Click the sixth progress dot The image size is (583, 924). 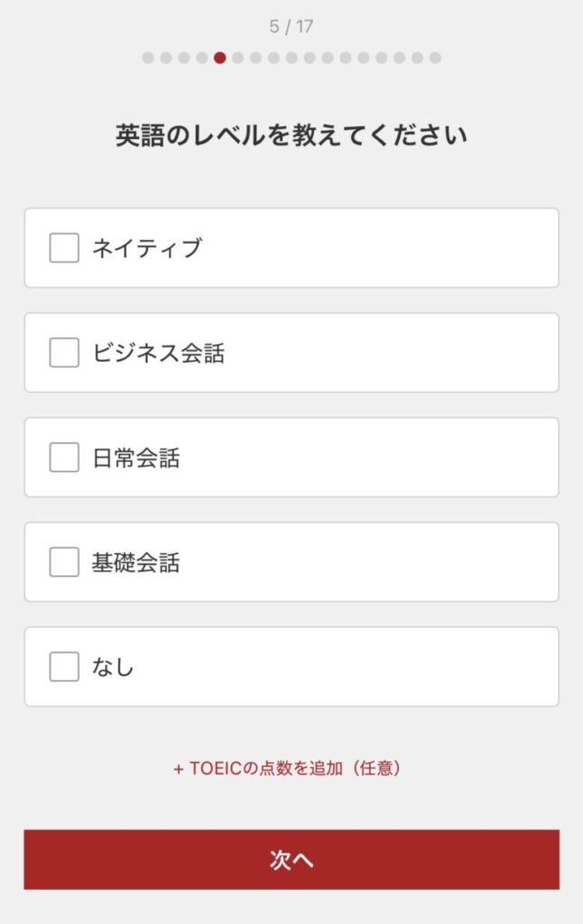tap(237, 58)
